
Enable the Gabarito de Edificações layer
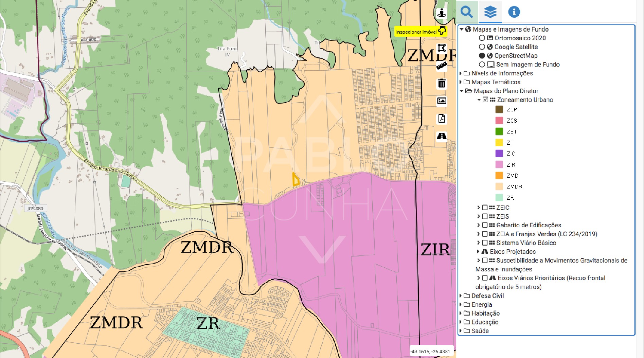point(485,225)
